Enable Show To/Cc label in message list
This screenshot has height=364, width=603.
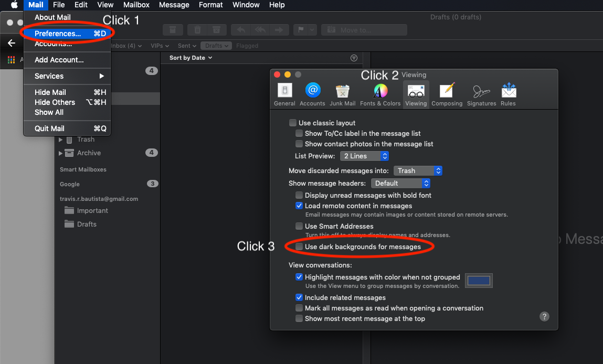(299, 133)
